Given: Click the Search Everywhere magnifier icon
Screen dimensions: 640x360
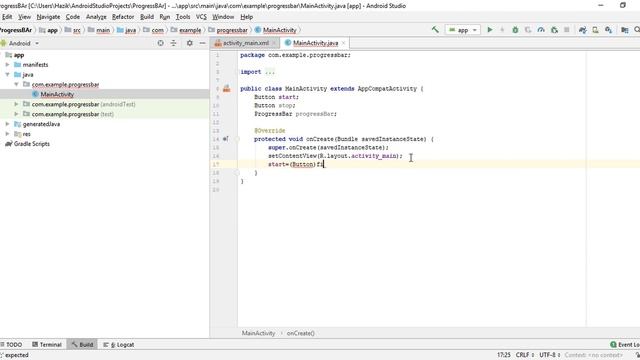Looking at the screenshot, I should [x=637, y=30].
